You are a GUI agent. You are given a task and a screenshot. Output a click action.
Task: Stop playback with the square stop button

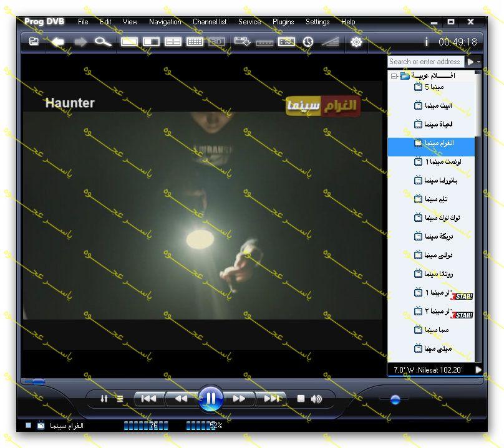tap(301, 399)
